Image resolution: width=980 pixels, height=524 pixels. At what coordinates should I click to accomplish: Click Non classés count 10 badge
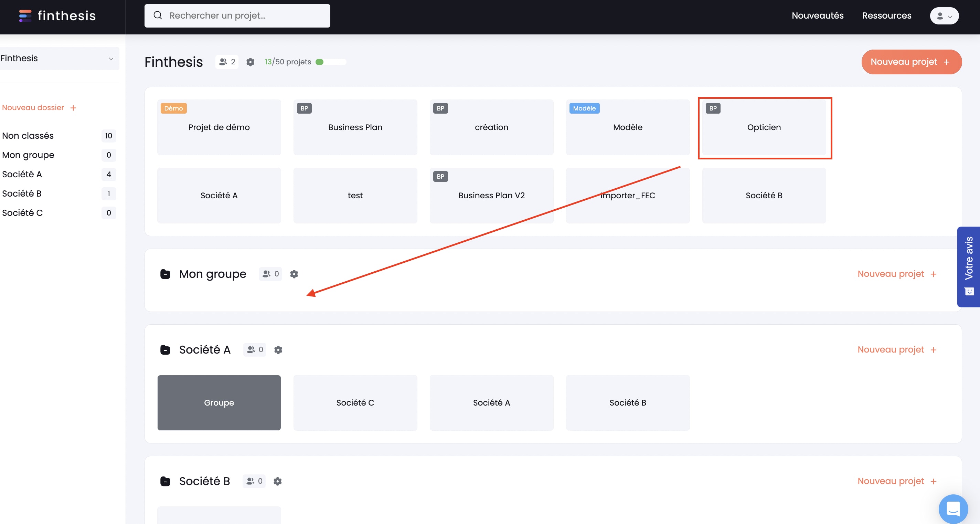coord(109,135)
